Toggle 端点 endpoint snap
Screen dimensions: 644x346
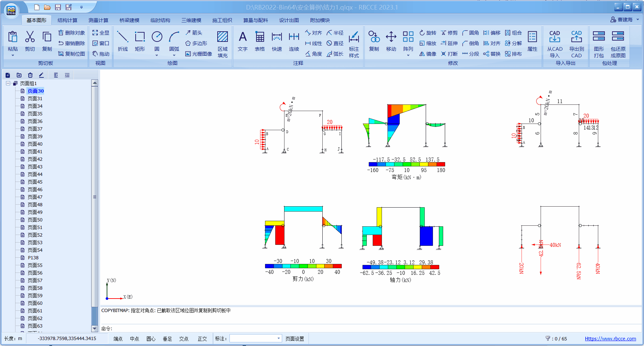point(118,339)
